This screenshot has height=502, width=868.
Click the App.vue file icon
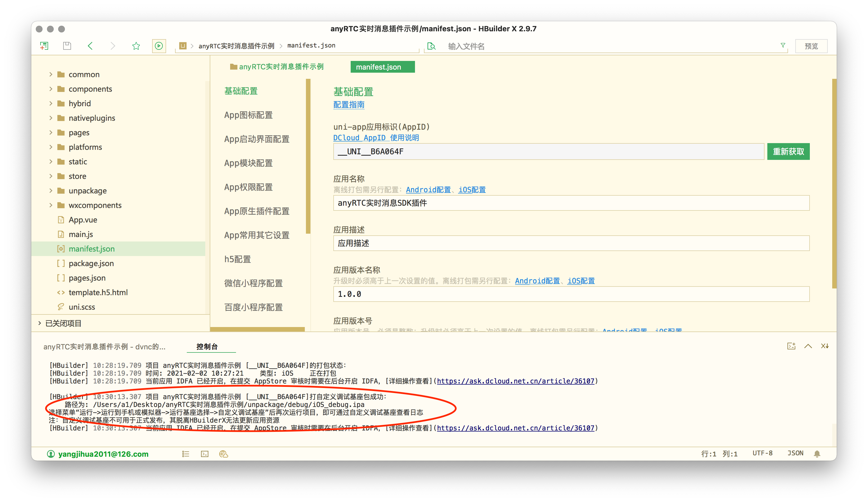tap(61, 220)
